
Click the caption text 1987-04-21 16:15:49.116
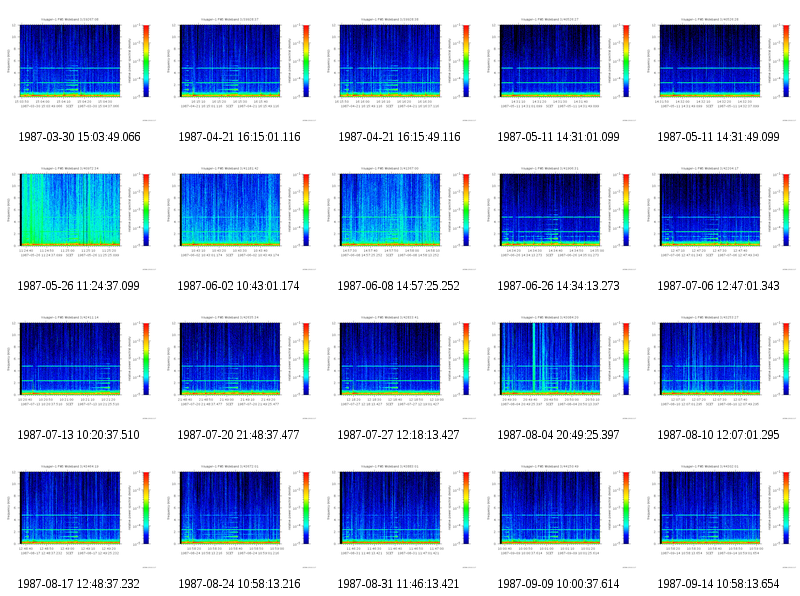(x=399, y=137)
